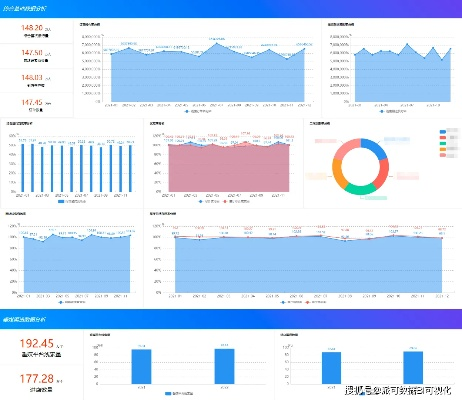Screen dimensions: 462x400
Task: Click the 192.45 KPI value
Action: (37, 343)
